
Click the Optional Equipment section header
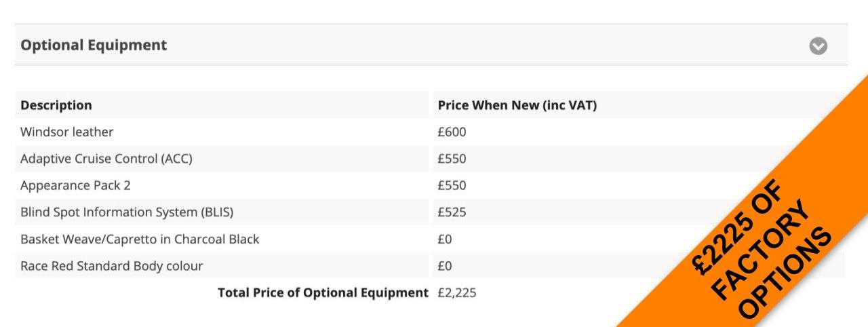pyautogui.click(x=431, y=45)
